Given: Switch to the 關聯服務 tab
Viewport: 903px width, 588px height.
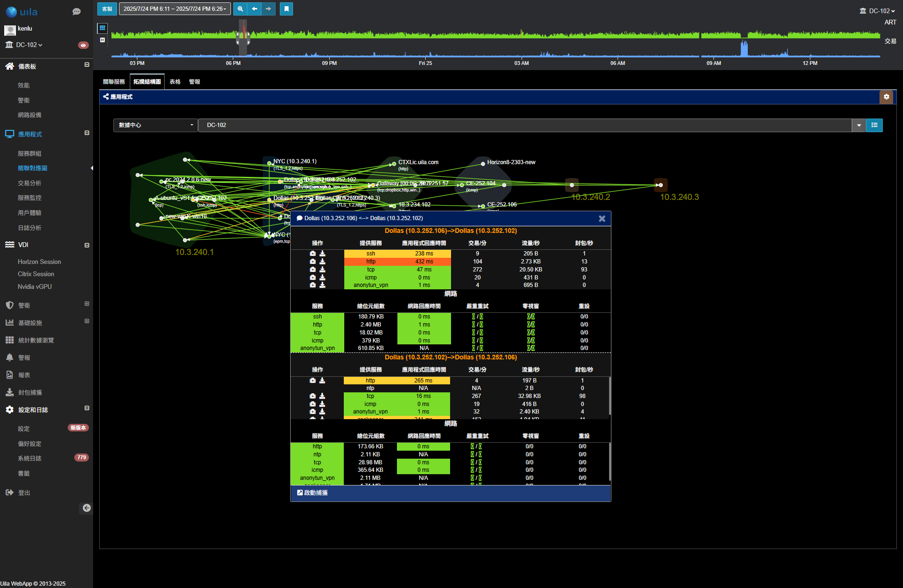Looking at the screenshot, I should 114,82.
